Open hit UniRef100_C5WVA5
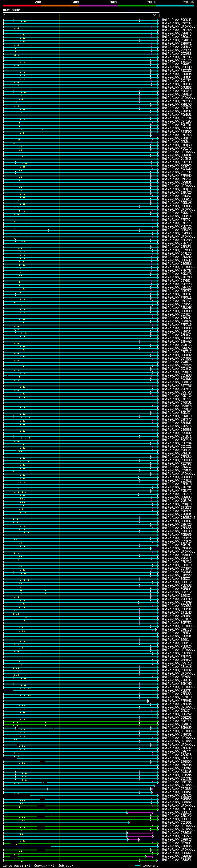197x868 pixels. 176,765
